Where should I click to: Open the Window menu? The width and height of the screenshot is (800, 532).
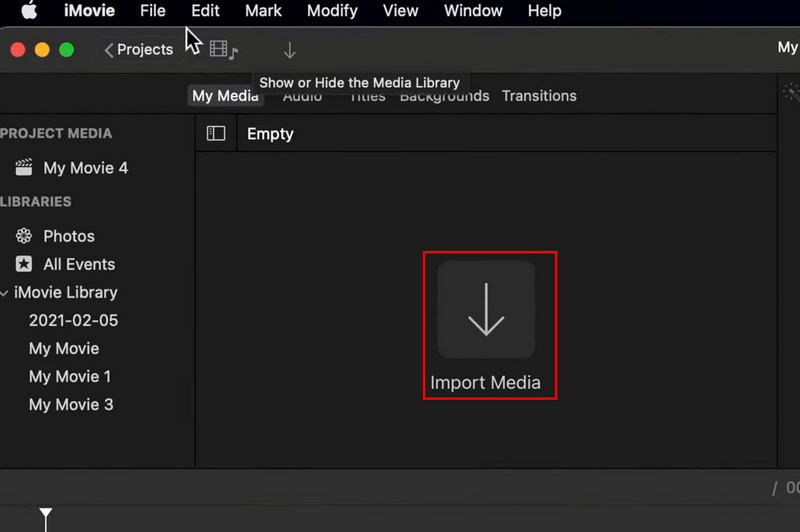[473, 11]
